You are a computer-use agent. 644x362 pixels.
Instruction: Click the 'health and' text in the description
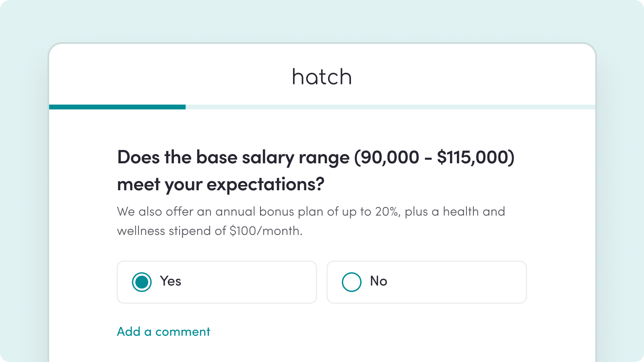click(474, 212)
